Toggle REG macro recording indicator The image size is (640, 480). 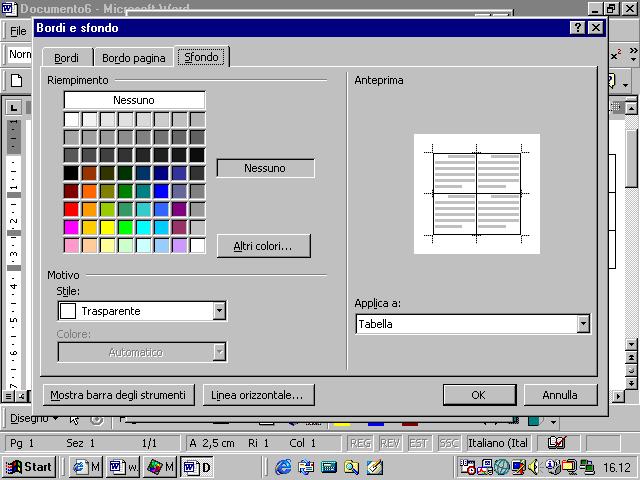(361, 443)
